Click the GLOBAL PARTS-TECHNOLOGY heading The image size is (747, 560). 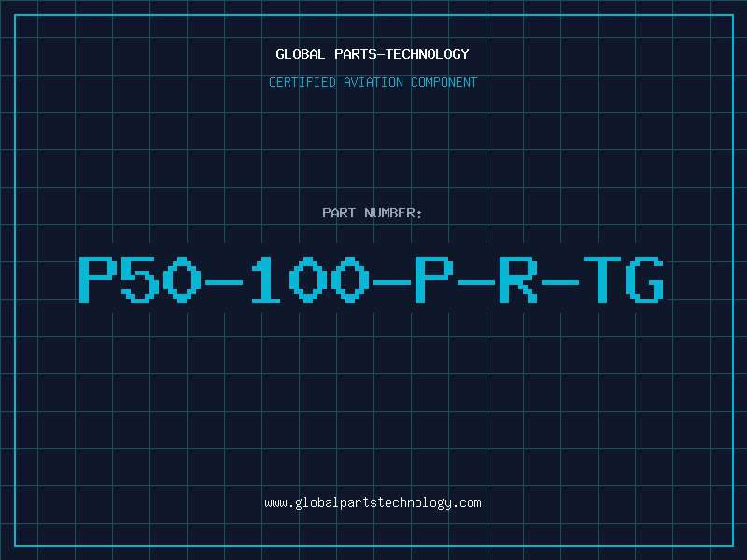373,54
